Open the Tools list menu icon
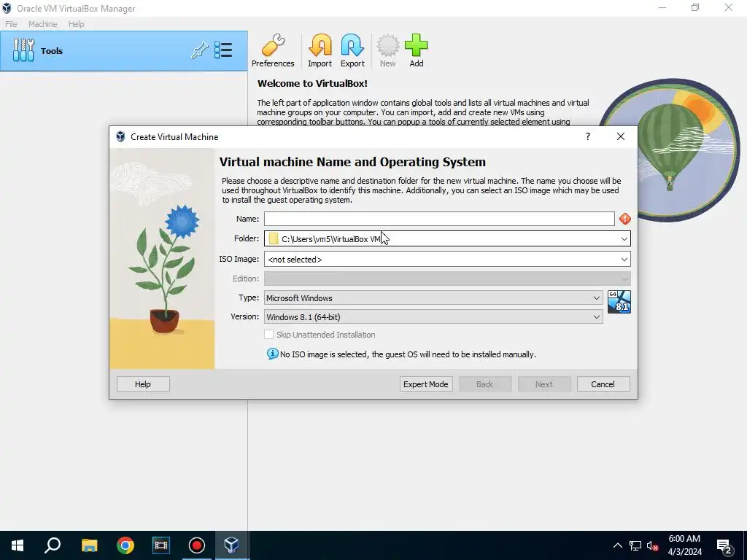 pyautogui.click(x=223, y=50)
